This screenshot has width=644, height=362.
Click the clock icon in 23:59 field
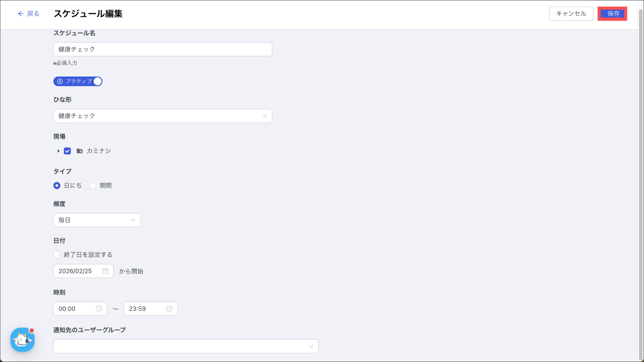169,309
